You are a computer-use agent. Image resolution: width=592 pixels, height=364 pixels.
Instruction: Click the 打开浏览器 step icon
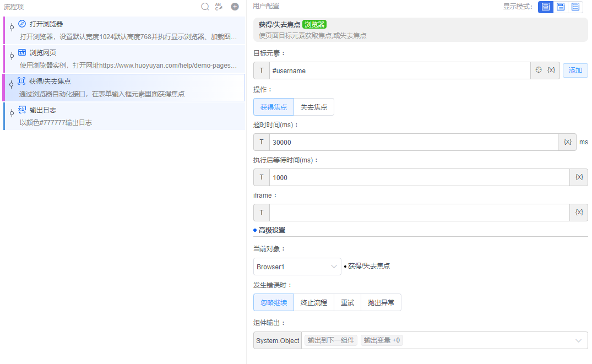click(x=22, y=23)
